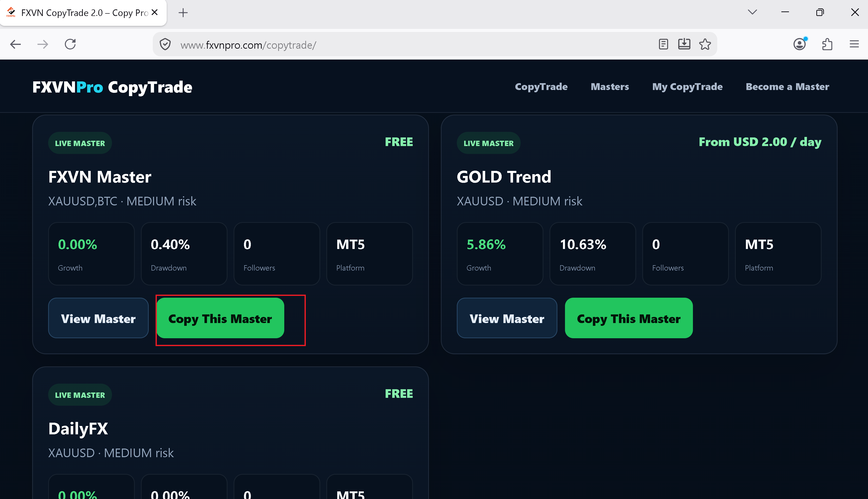The image size is (868, 499).
Task: Click the FXVNPro CopyTrade logo
Action: click(x=112, y=87)
